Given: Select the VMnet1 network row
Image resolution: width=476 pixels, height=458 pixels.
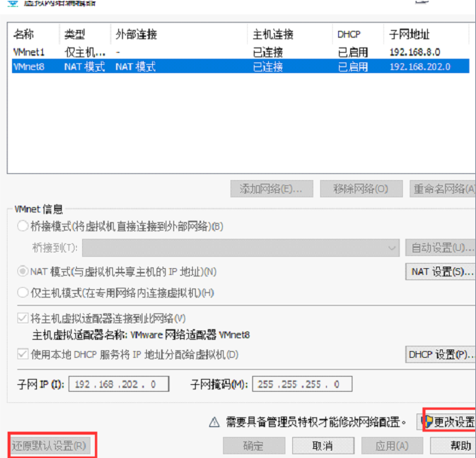Looking at the screenshot, I should pyautogui.click(x=240, y=52).
